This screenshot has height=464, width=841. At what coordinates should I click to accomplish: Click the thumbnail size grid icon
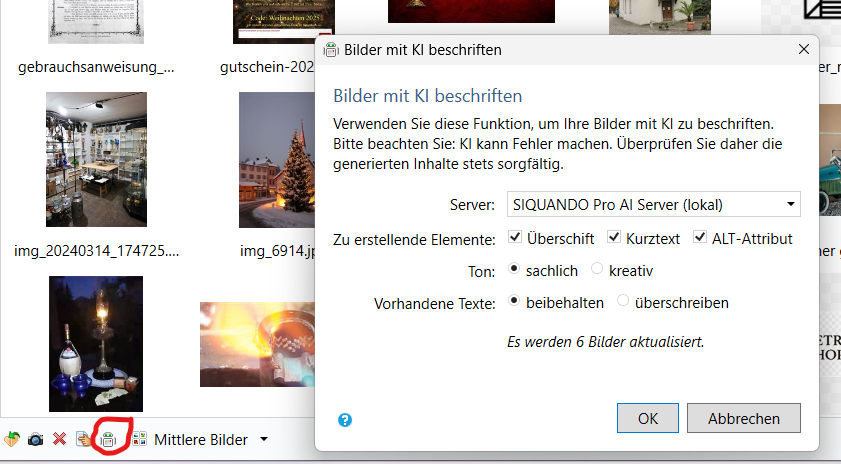(139, 439)
